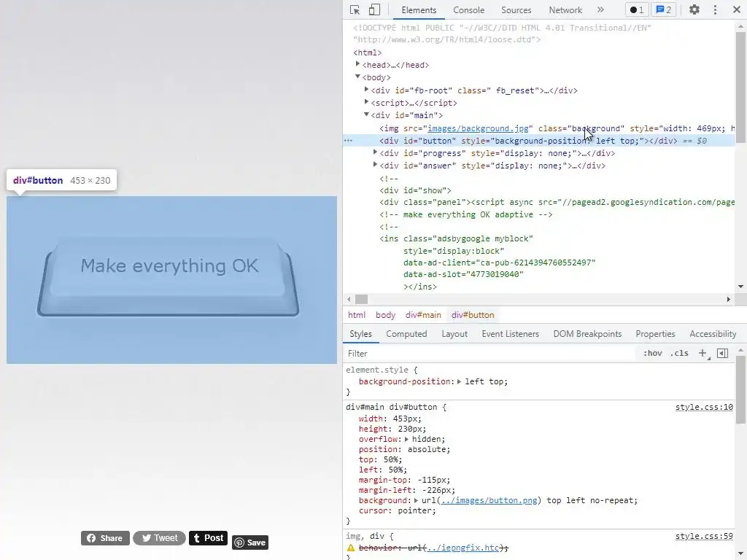Switch to the Styles pane tab
The width and height of the screenshot is (747, 560).
tap(360, 334)
